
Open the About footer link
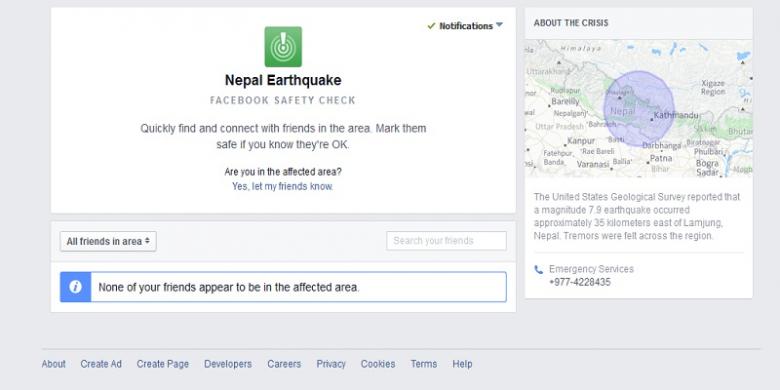[x=54, y=364]
